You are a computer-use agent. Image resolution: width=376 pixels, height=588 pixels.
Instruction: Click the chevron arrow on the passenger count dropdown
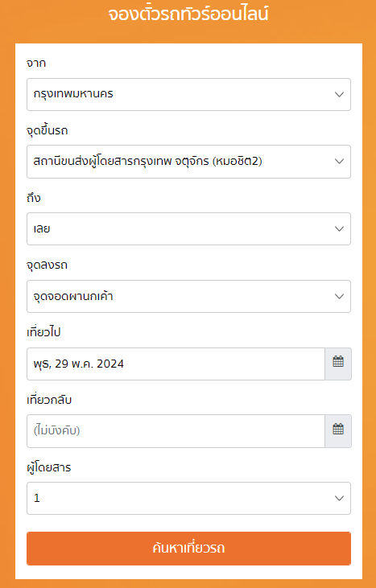[339, 498]
